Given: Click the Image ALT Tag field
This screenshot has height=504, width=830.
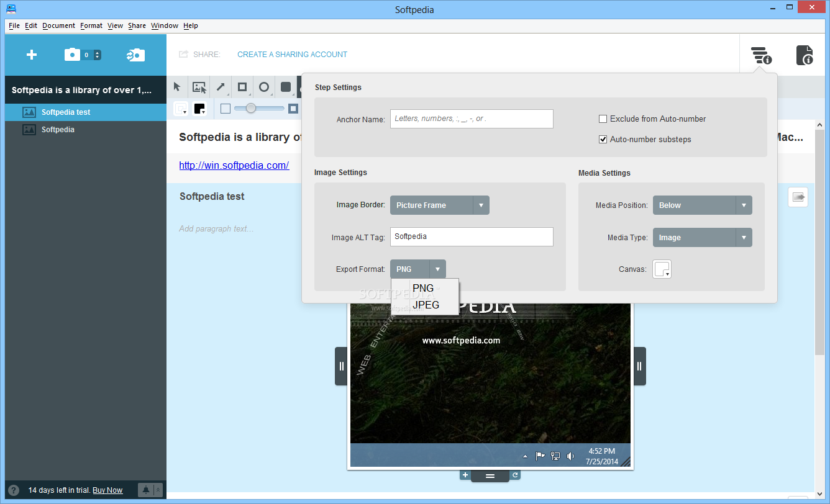Looking at the screenshot, I should click(472, 236).
